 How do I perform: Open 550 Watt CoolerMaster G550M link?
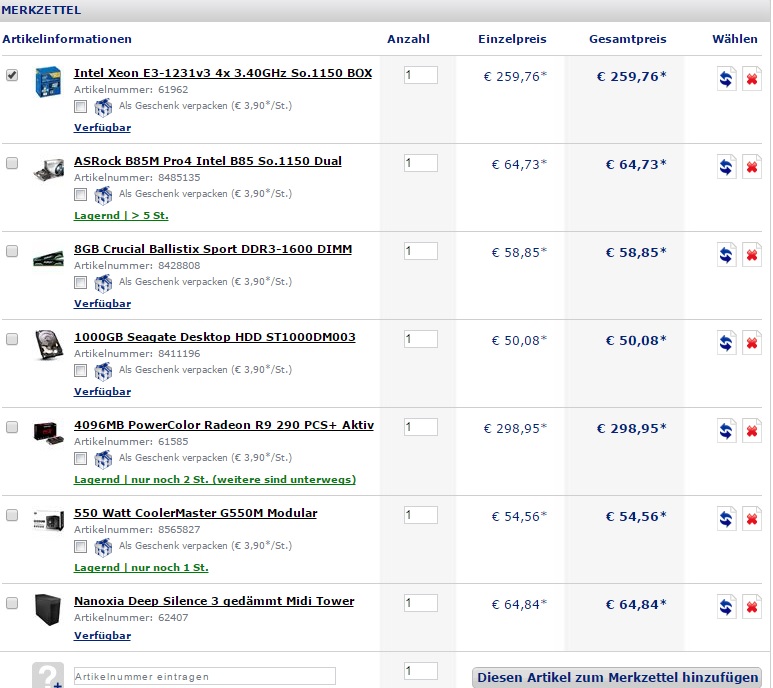[x=196, y=513]
